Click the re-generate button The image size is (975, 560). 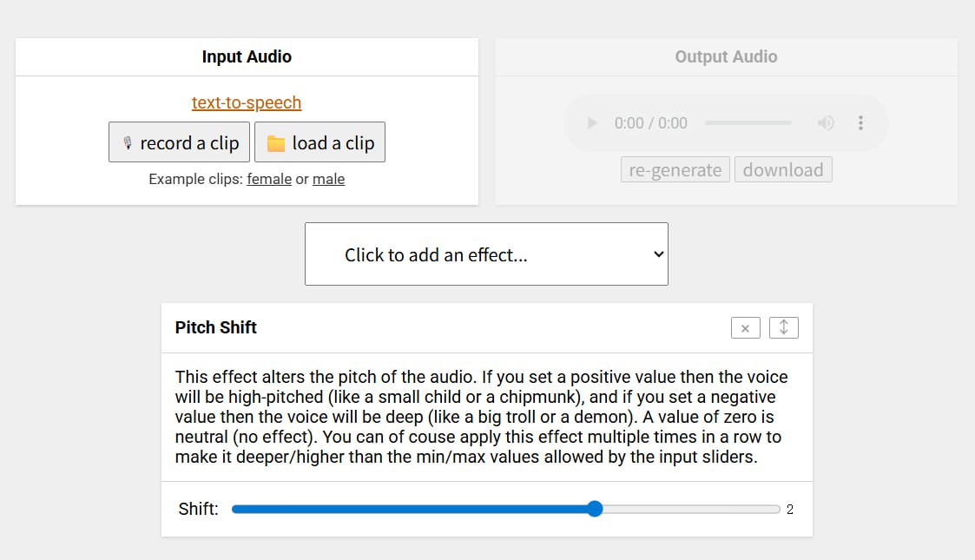point(675,169)
